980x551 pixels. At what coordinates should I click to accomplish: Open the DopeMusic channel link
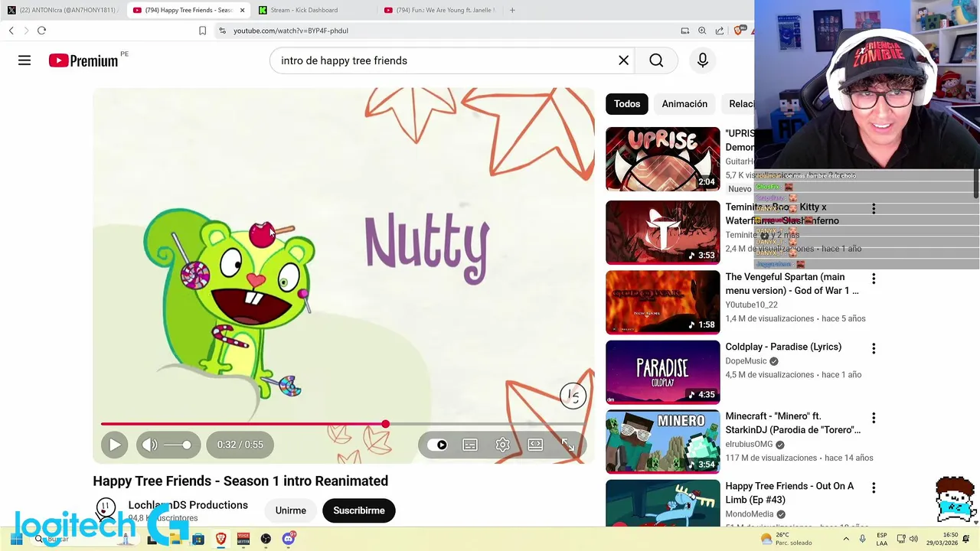click(746, 361)
